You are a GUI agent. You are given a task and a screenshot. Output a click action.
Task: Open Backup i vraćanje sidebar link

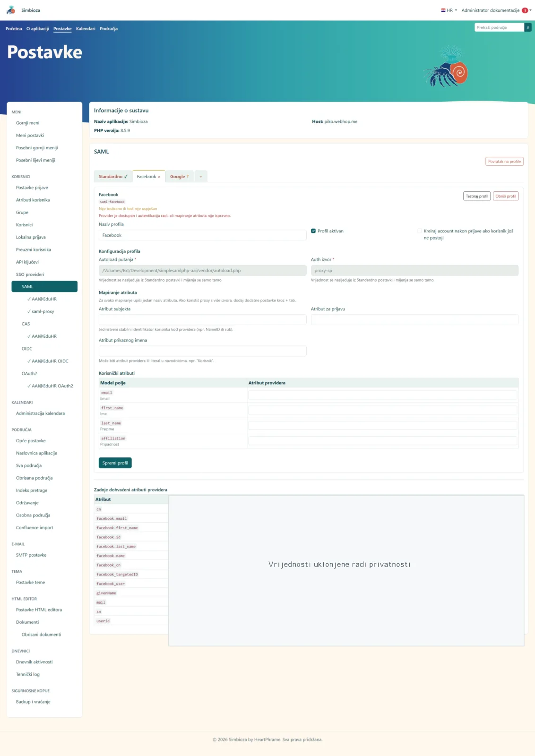(x=33, y=702)
